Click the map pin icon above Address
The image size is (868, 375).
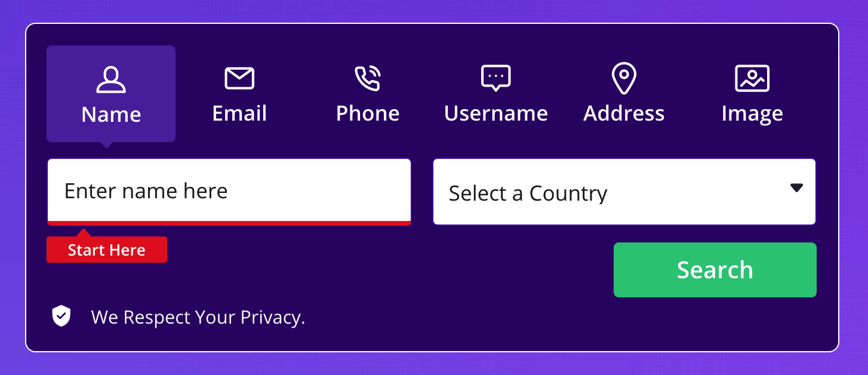pyautogui.click(x=624, y=79)
